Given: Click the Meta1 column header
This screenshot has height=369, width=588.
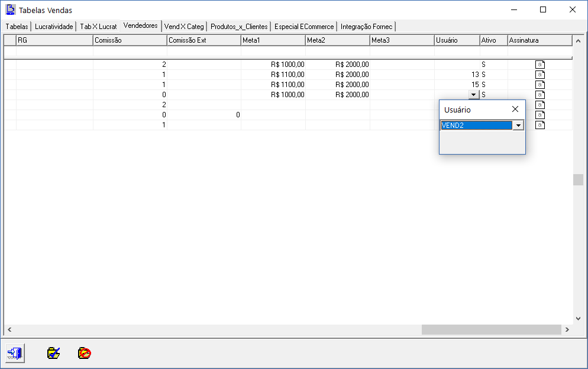Looking at the screenshot, I should (x=273, y=40).
